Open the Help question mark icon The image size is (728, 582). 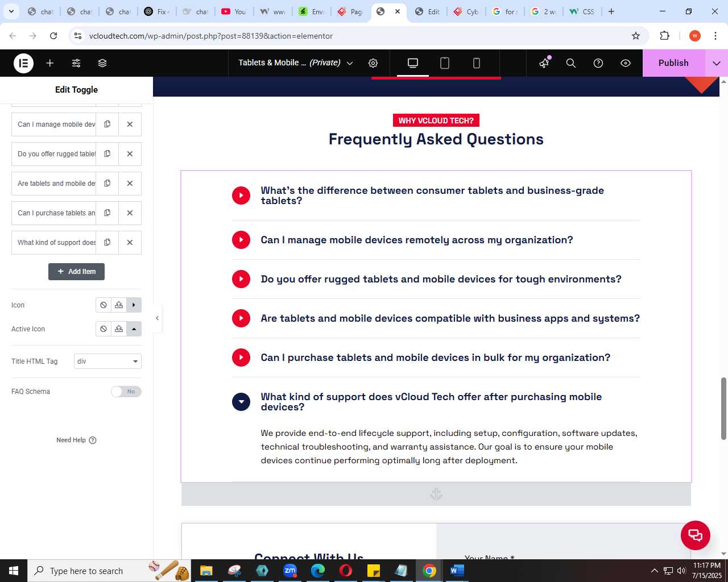pos(598,63)
